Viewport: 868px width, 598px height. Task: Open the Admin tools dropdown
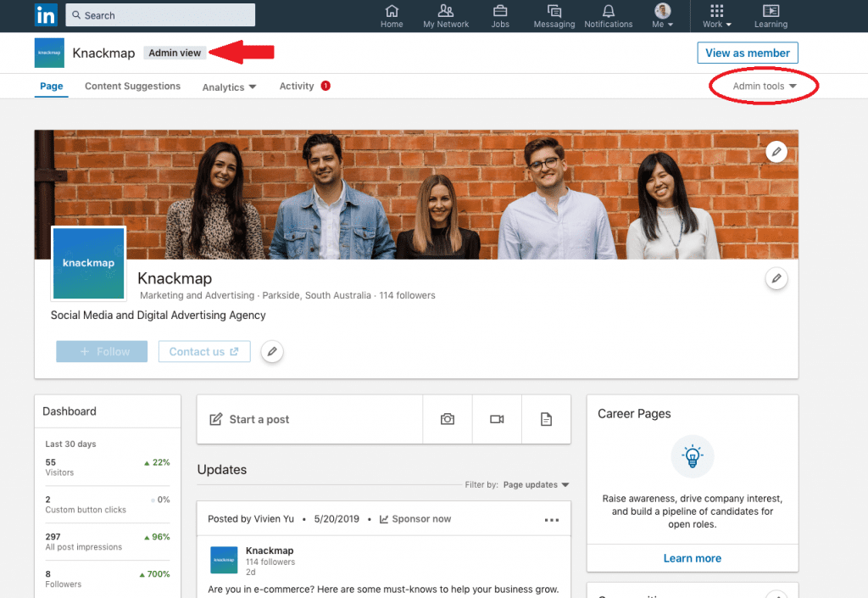765,86
